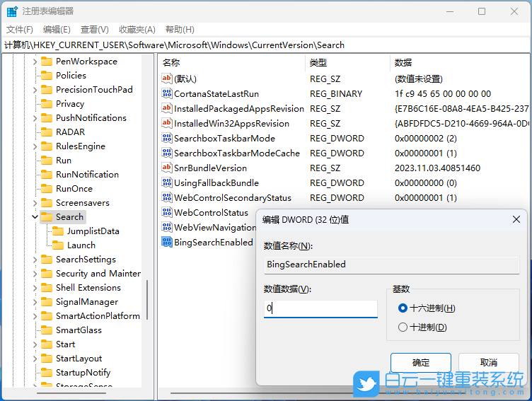Click the DWORD icon of WebControlStatus

166,212
